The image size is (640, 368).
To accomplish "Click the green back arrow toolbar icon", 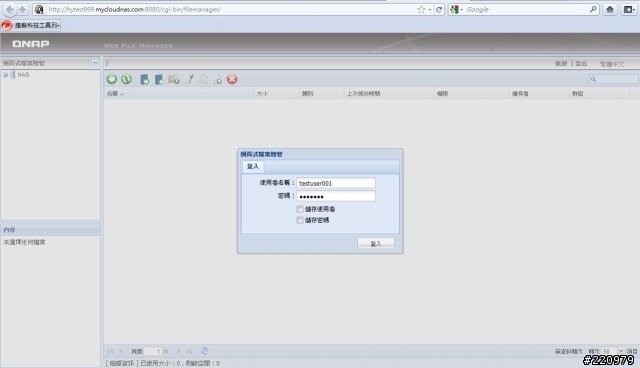I will pos(112,79).
